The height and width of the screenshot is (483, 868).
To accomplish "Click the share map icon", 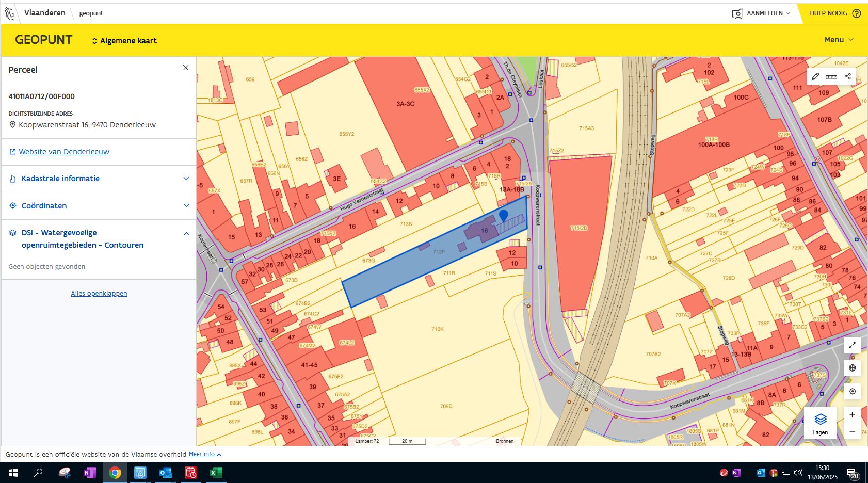I will 847,76.
